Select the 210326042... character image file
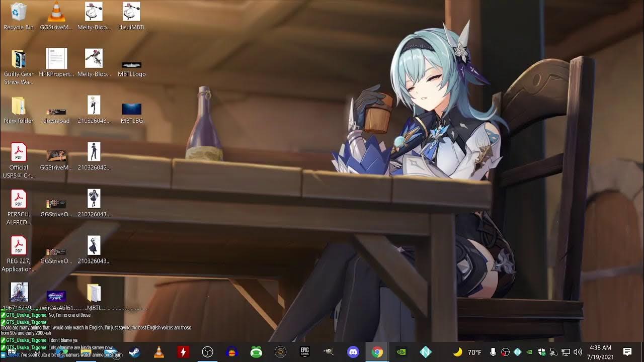 pos(94,157)
